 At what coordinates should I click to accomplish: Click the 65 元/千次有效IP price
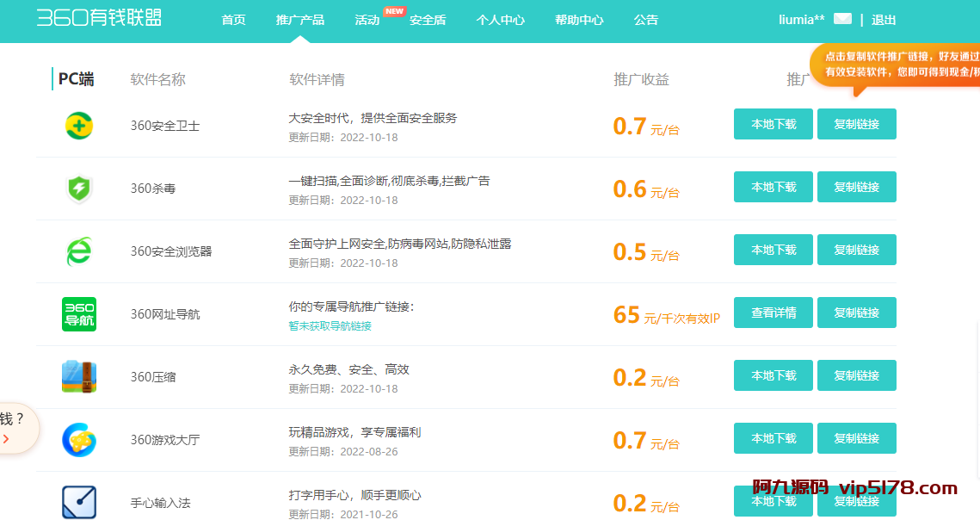click(x=666, y=315)
